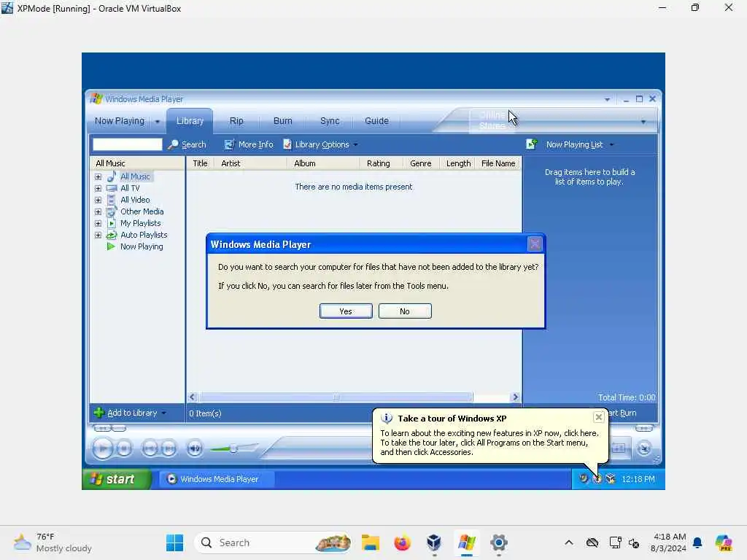Switch to the Now Playing tab
The width and height of the screenshot is (747, 560).
(x=120, y=121)
